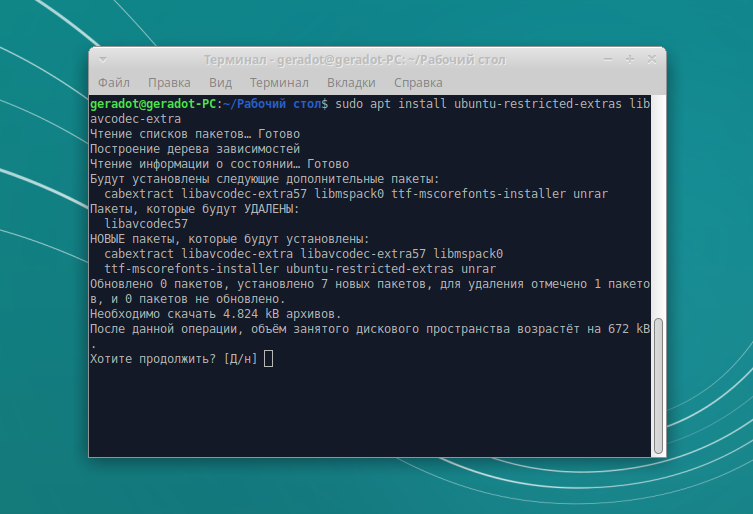Click the 672 kB value

point(629,329)
